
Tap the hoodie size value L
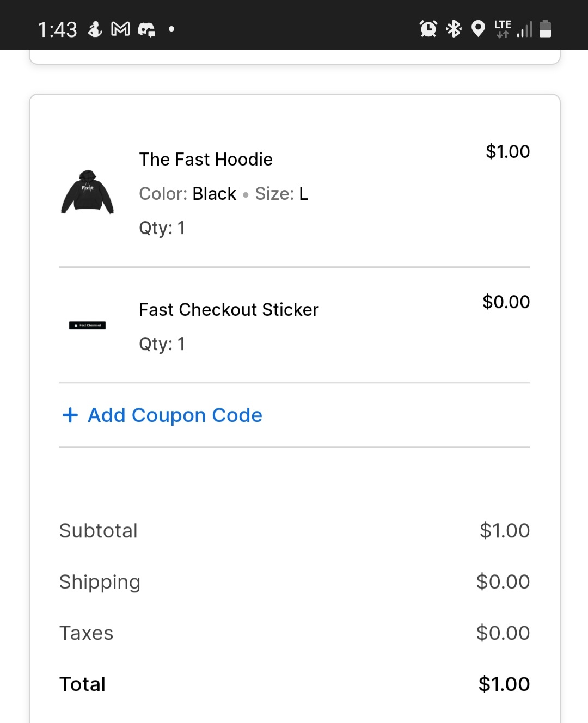(304, 194)
